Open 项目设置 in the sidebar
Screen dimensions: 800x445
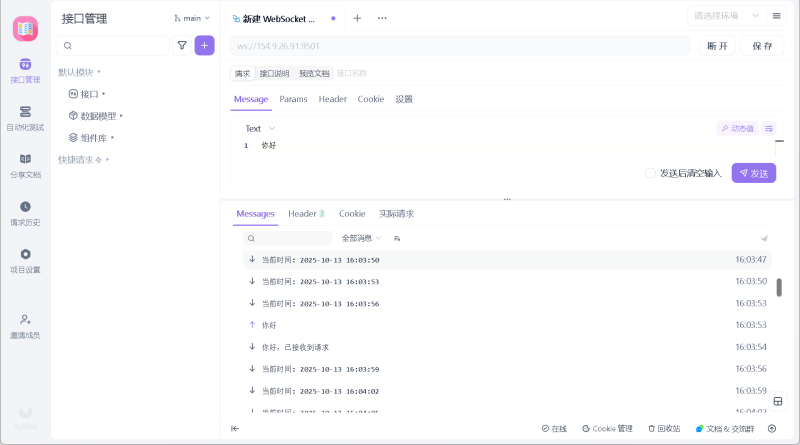(25, 260)
